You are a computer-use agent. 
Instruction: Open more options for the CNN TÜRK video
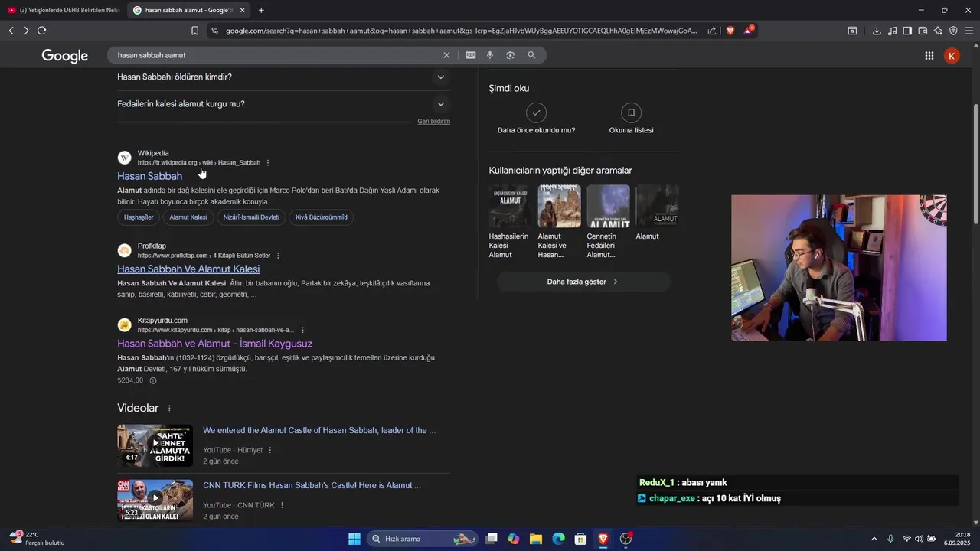(x=282, y=505)
